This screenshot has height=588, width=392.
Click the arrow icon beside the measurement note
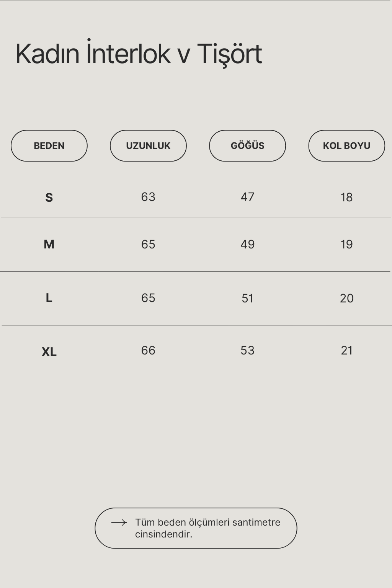point(119,523)
